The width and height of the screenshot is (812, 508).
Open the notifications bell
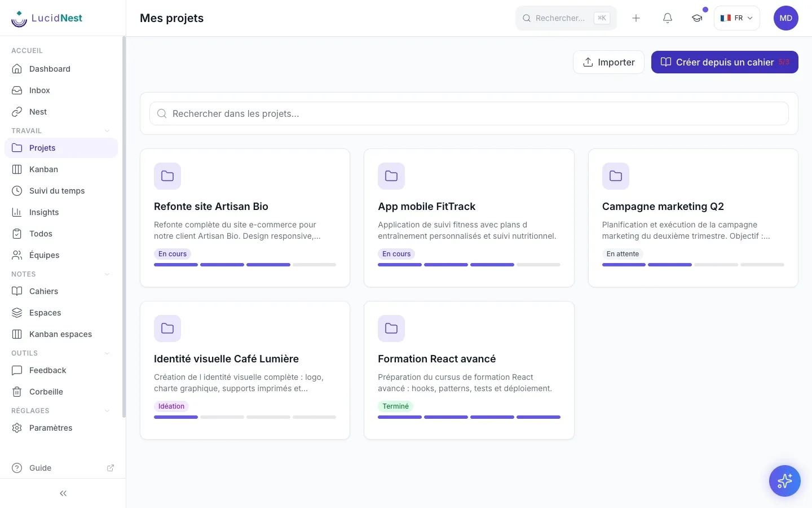[x=668, y=18]
